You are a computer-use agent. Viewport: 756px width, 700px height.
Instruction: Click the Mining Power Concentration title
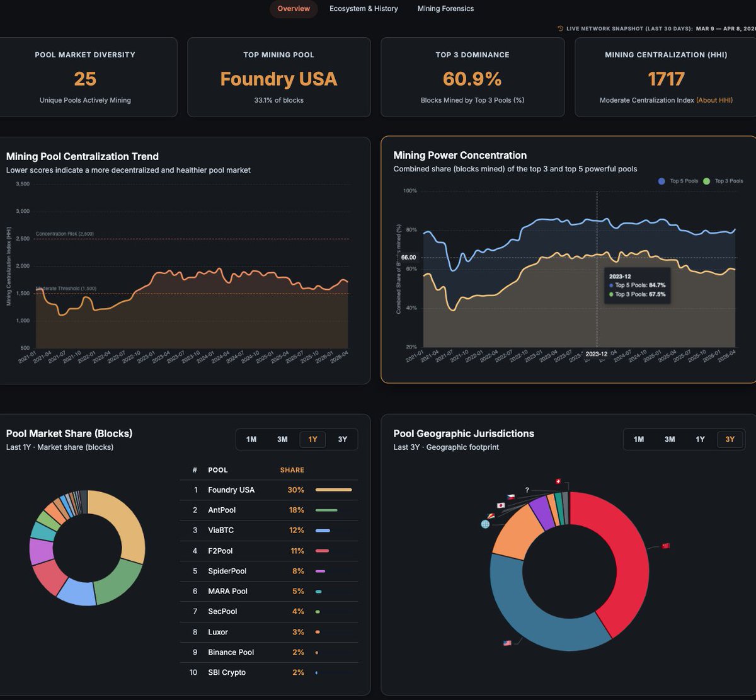click(460, 155)
